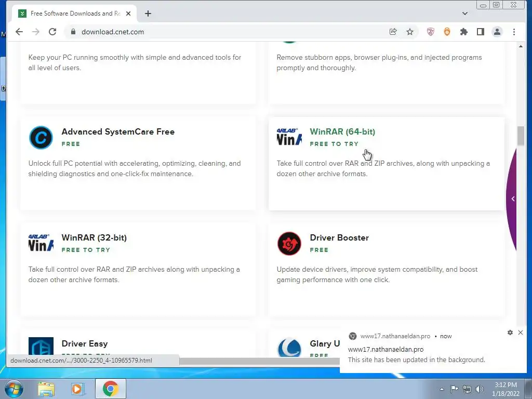Click the Advanced SystemCare description text
532x399 pixels.
(x=135, y=169)
